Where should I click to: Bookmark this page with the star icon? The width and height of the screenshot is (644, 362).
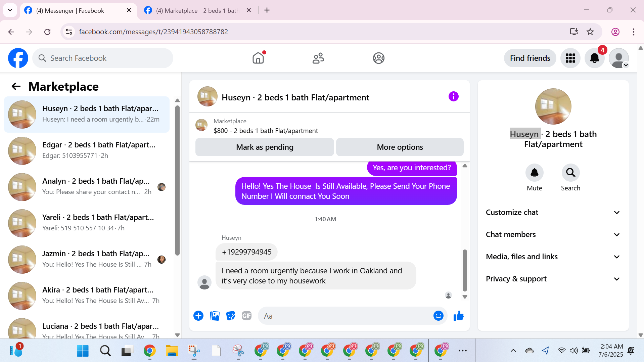coord(590,32)
